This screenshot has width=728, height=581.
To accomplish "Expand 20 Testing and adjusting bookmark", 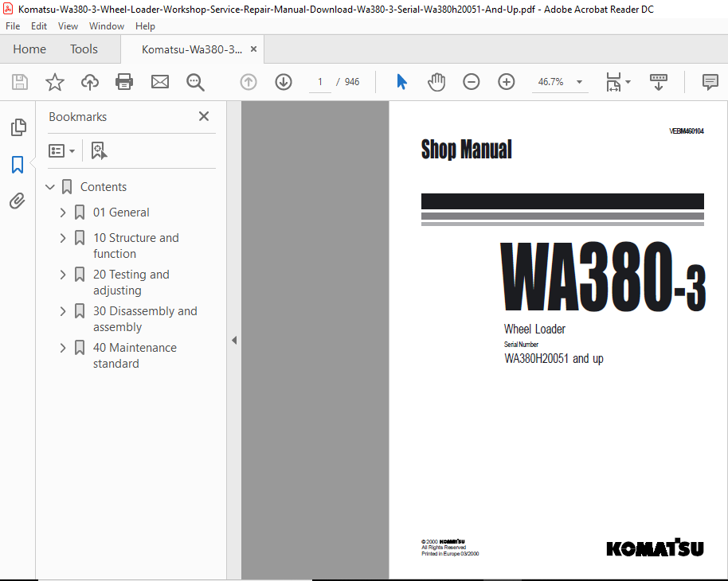I will point(63,275).
